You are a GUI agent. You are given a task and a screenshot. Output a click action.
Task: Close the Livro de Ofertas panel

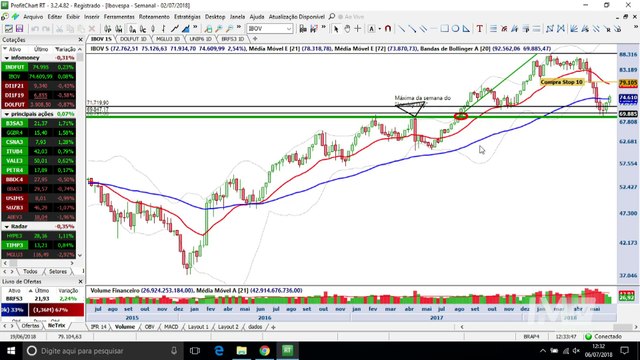[x=80, y=282]
